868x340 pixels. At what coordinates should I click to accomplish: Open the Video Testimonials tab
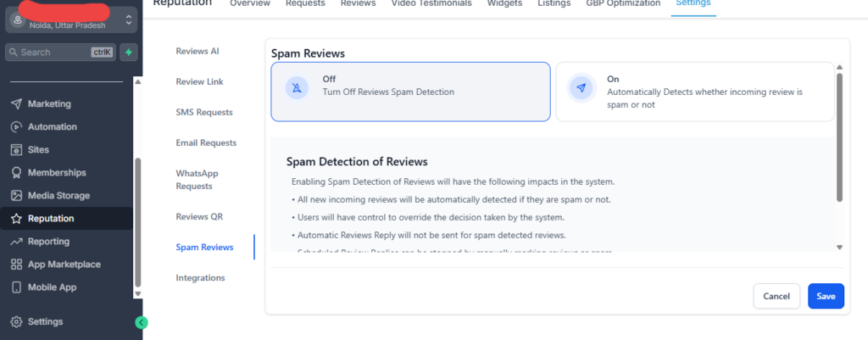(x=431, y=3)
